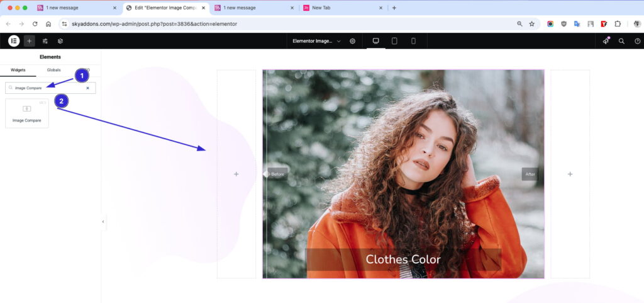The height and width of the screenshot is (303, 644).
Task: Click the add element plus button
Action: (x=29, y=41)
